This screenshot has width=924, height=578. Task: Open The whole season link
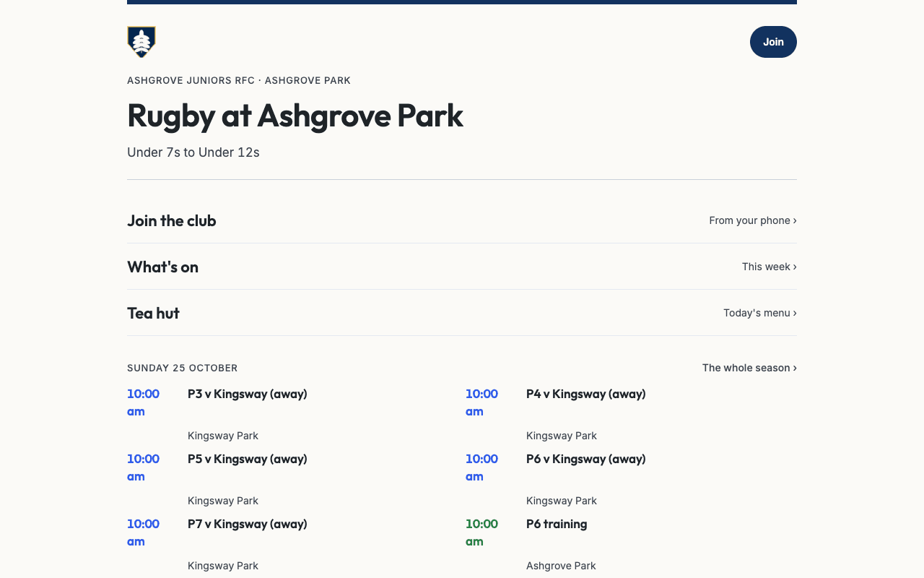749,368
